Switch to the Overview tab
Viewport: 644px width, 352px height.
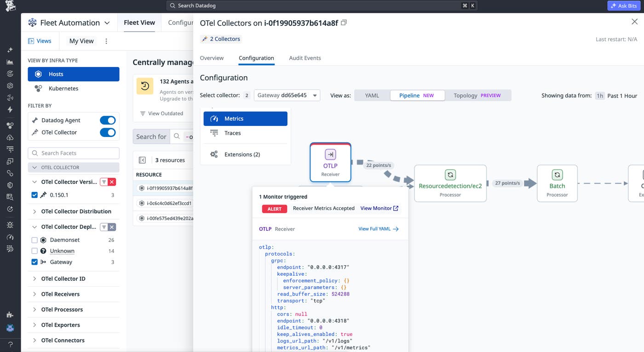pos(212,58)
